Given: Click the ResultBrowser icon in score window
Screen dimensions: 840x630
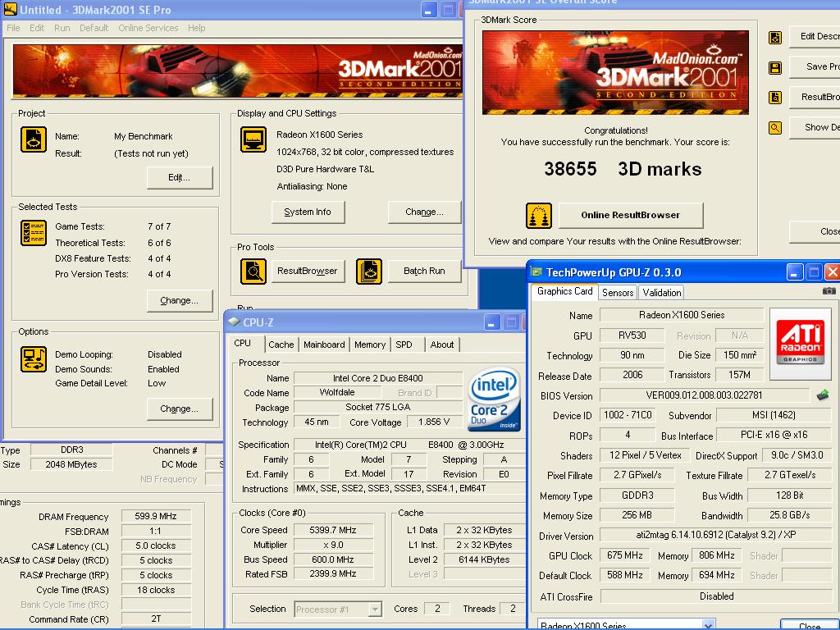Looking at the screenshot, I should click(x=774, y=98).
